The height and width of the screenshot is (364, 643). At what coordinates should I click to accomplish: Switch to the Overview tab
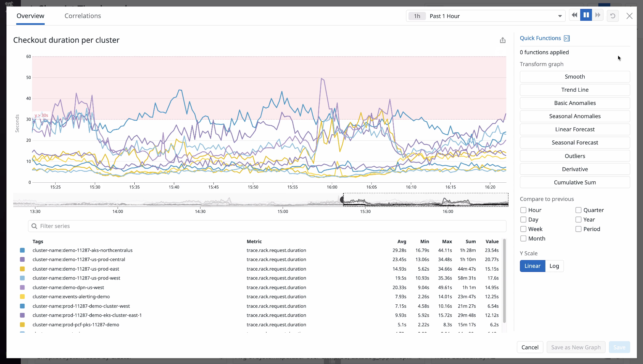(x=30, y=16)
